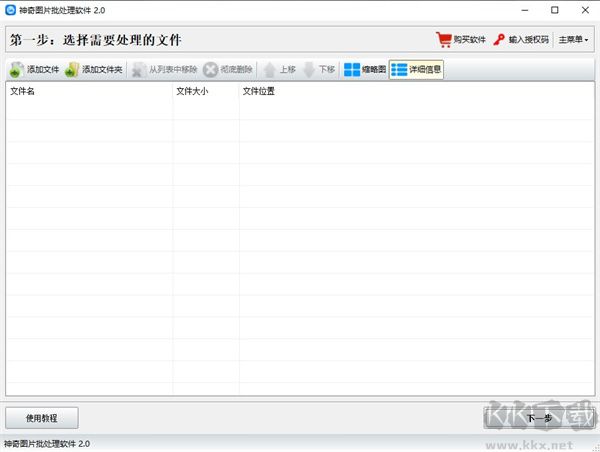Minimize the window
Image resolution: width=600 pixels, height=452 pixels.
525,10
